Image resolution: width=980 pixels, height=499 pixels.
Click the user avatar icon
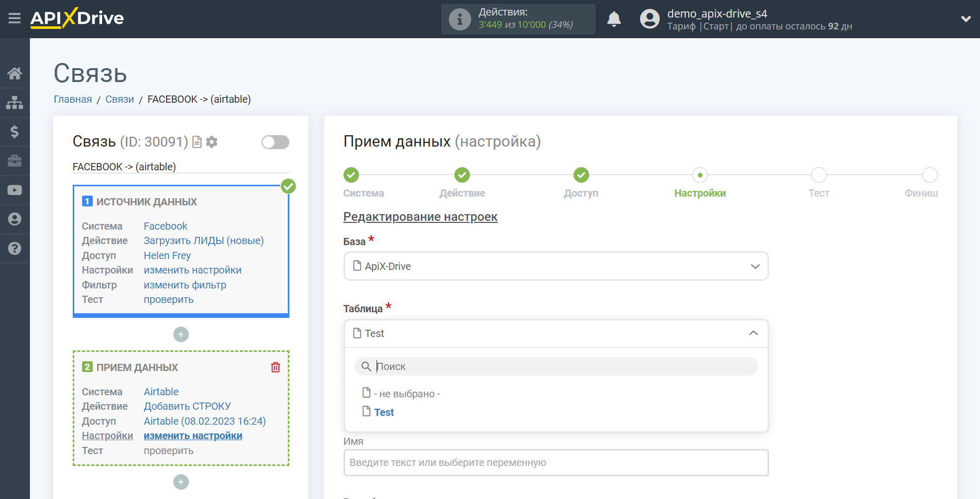[x=649, y=19]
